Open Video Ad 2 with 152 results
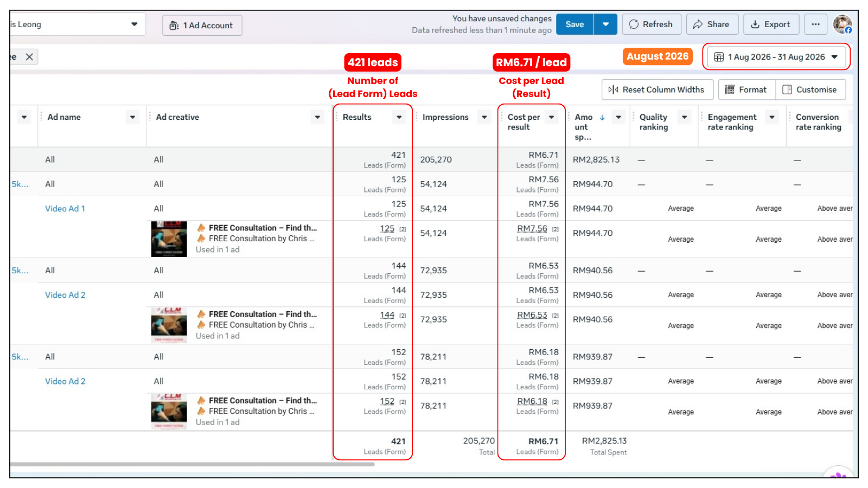868x488 pixels. tap(65, 381)
